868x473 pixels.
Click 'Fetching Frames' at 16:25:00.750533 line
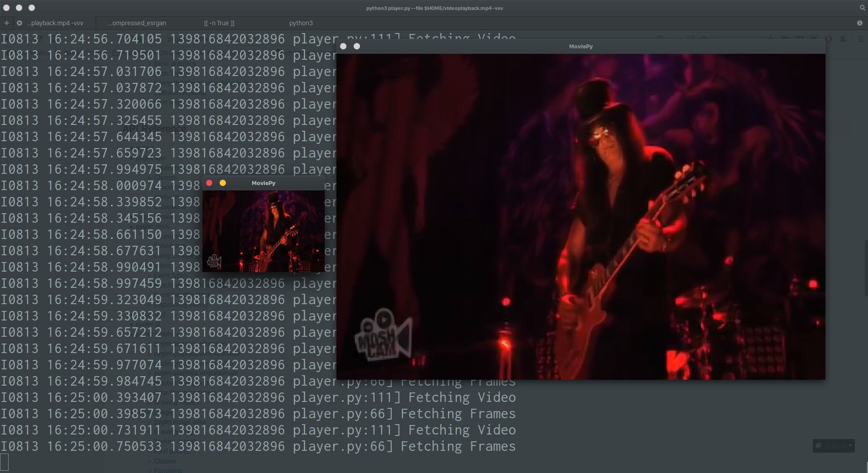458,446
